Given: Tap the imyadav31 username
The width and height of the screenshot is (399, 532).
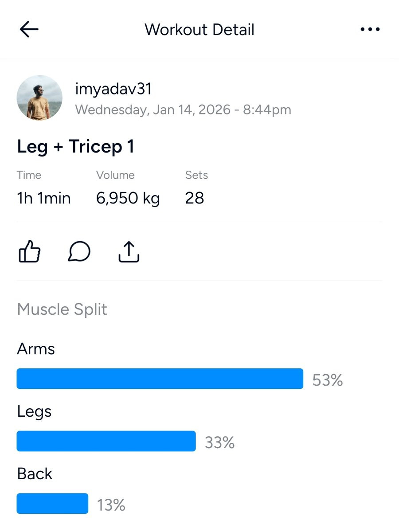Looking at the screenshot, I should tap(113, 89).
